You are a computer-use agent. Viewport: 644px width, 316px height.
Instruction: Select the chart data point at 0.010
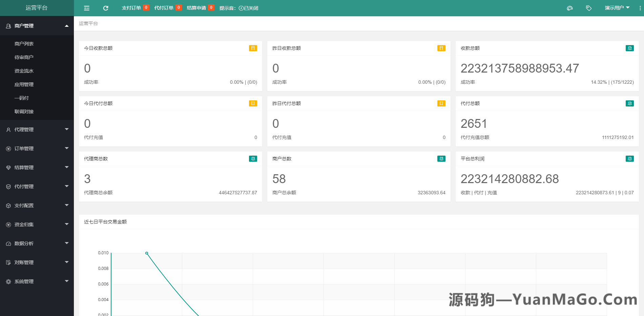click(146, 253)
